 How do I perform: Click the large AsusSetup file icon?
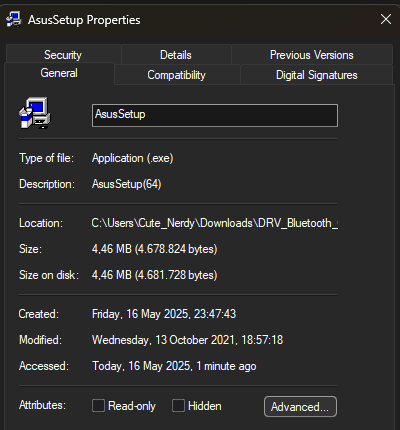[x=35, y=113]
